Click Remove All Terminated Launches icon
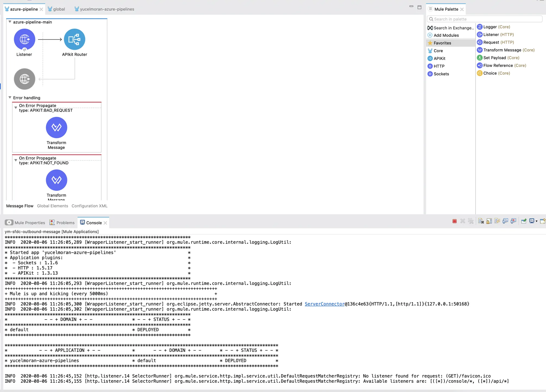This screenshot has width=546, height=392. click(x=471, y=221)
